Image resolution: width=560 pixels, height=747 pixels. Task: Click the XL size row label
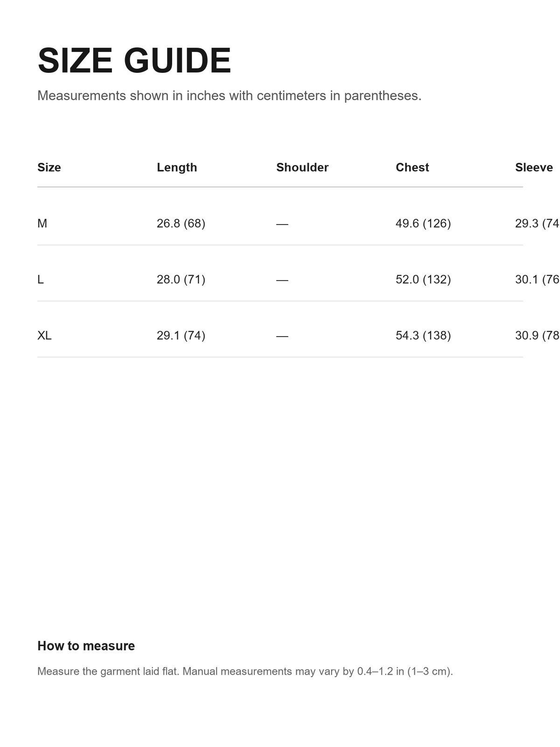pyautogui.click(x=44, y=336)
